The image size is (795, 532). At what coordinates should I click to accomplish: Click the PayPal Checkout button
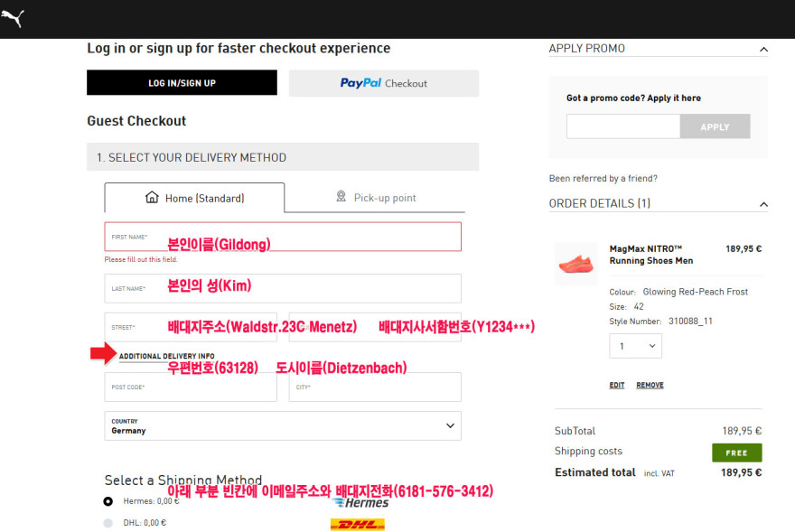[384, 83]
